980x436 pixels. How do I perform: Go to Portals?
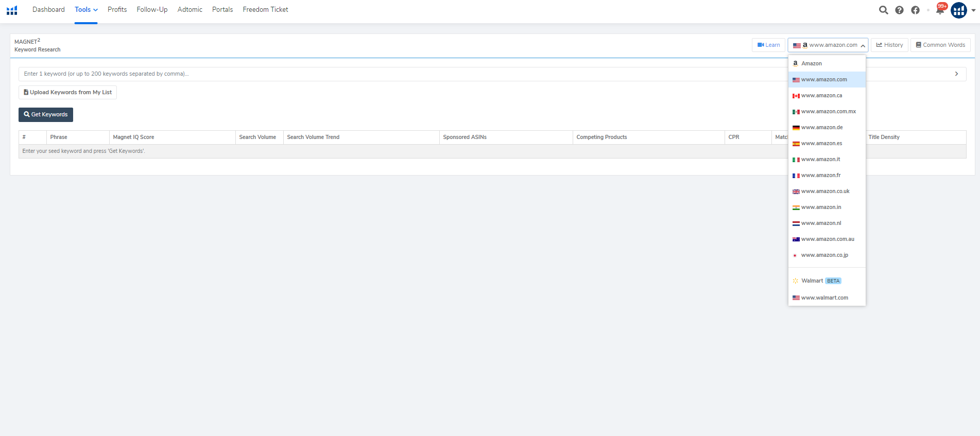click(222, 9)
